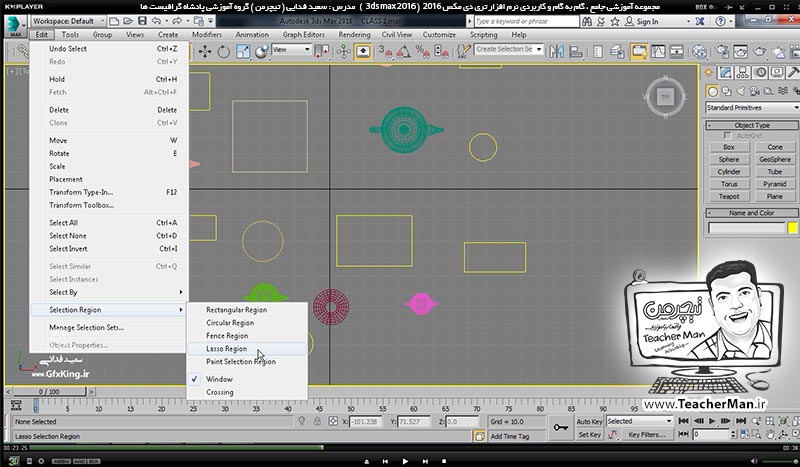800x467 pixels.
Task: Select the Lights category icon
Action: (x=740, y=91)
